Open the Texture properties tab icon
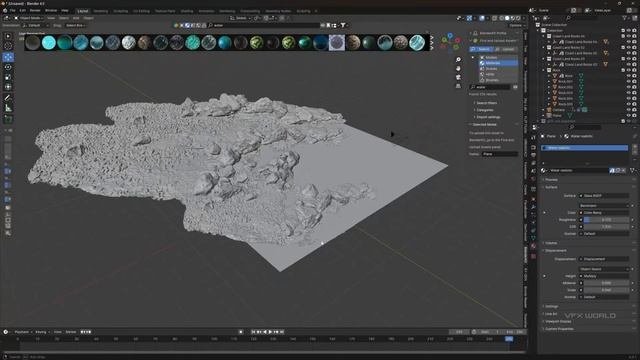The width and height of the screenshot is (640, 360). point(533,256)
